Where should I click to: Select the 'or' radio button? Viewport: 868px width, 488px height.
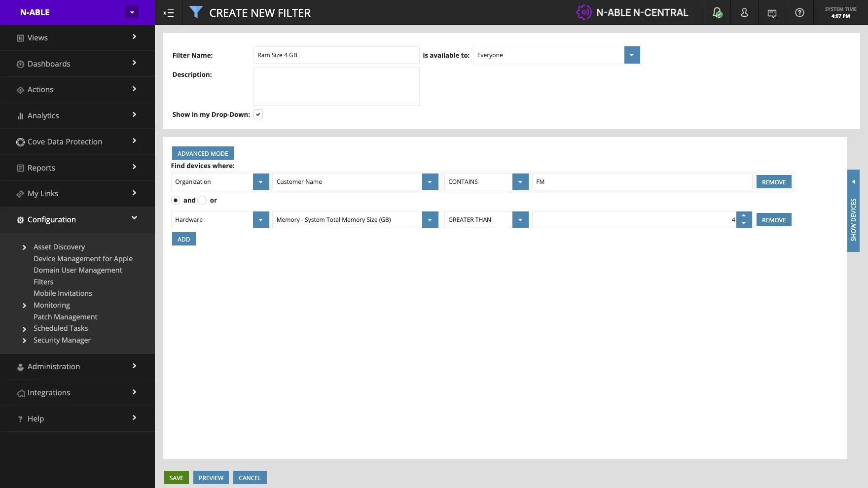[202, 200]
